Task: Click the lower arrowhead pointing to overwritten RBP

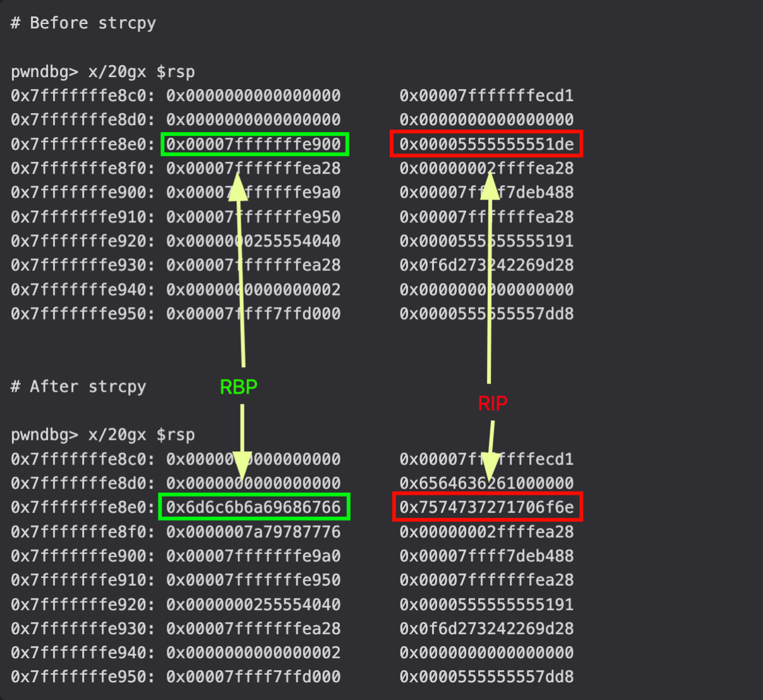Action: (x=243, y=468)
